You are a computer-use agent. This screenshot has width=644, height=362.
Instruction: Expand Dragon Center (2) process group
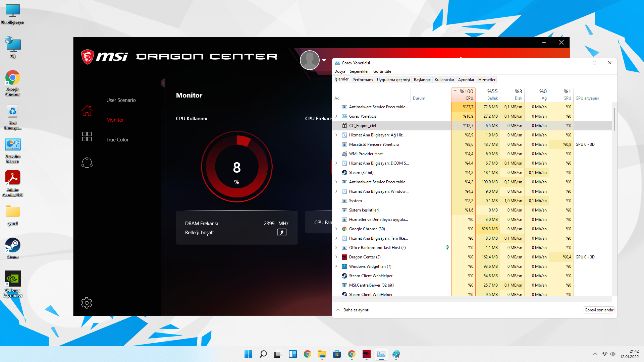336,257
